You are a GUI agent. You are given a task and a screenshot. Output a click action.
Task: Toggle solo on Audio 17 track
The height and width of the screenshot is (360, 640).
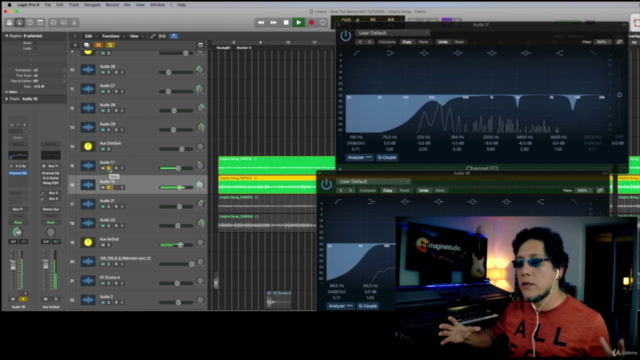109,168
